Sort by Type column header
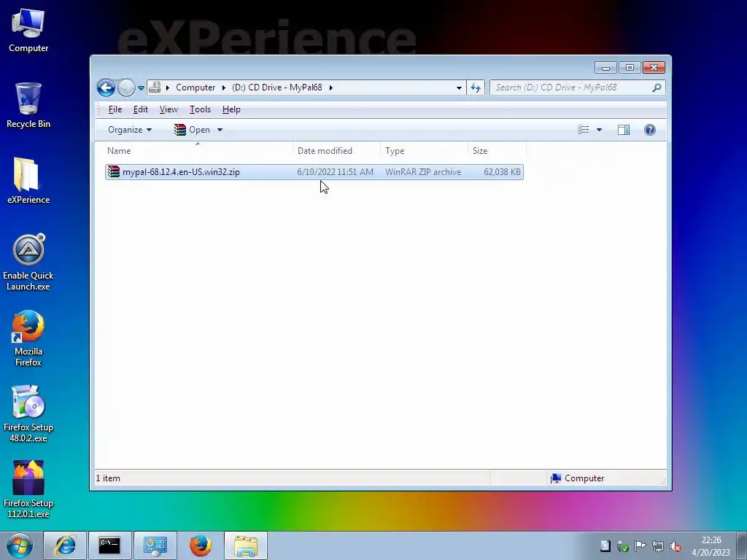 [424, 151]
